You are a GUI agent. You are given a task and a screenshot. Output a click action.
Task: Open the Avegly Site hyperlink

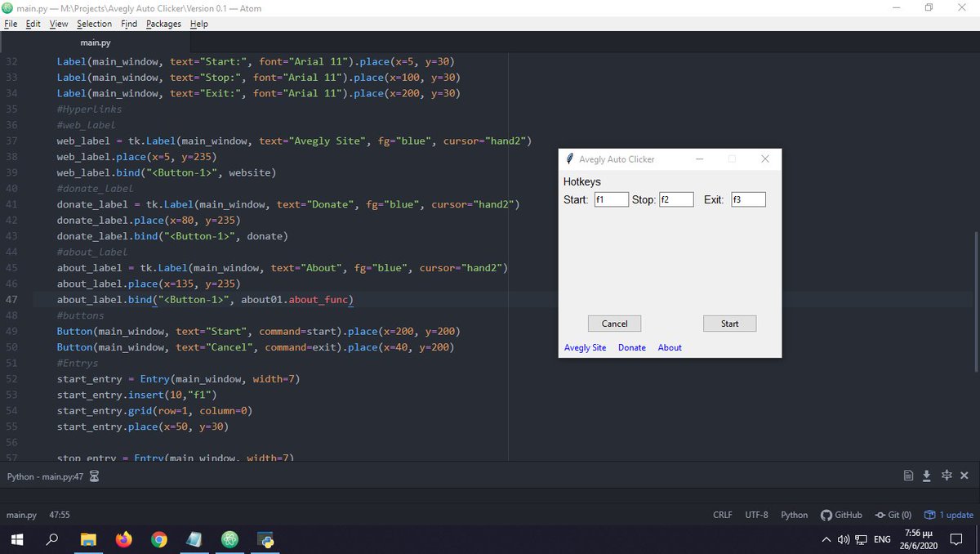coord(585,347)
